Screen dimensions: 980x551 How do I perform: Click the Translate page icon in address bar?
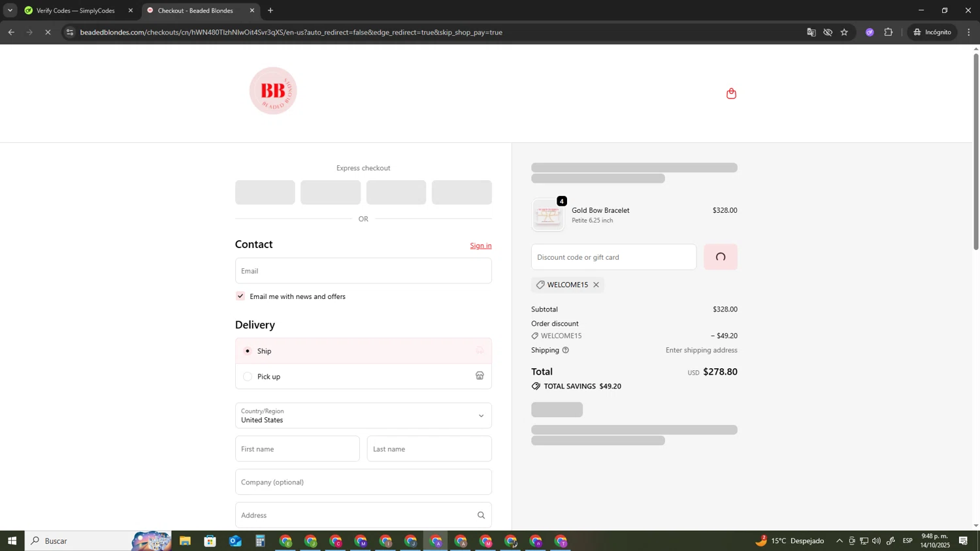click(811, 32)
